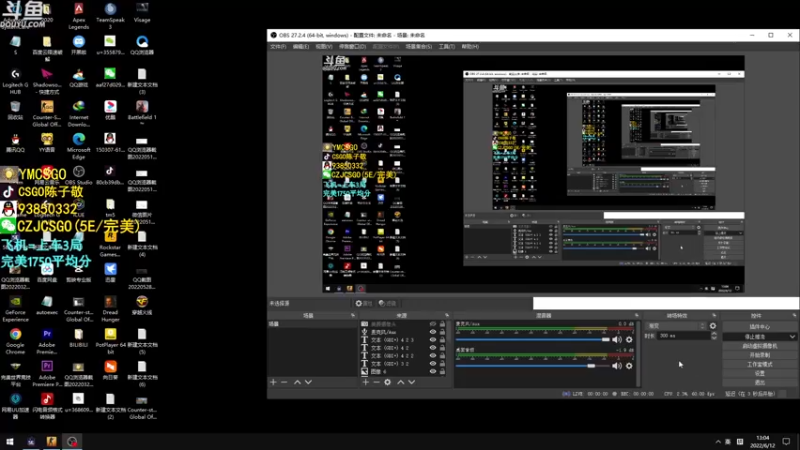Open Rockstar Games desktop shortcut

click(110, 245)
